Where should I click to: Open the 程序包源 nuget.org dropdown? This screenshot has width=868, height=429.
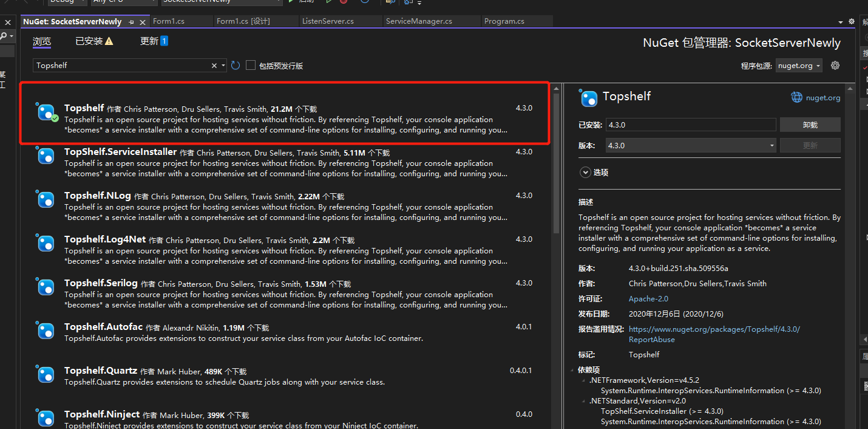click(x=799, y=66)
